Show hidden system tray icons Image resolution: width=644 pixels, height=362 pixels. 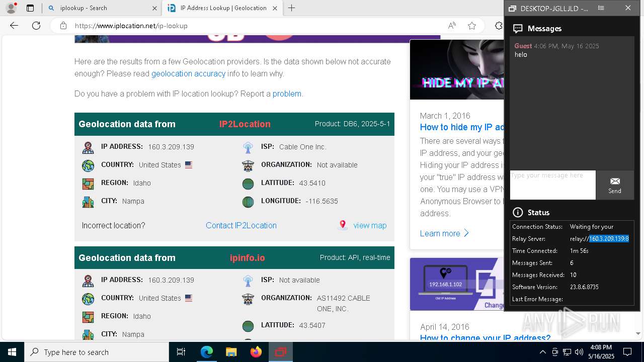pos(542,352)
